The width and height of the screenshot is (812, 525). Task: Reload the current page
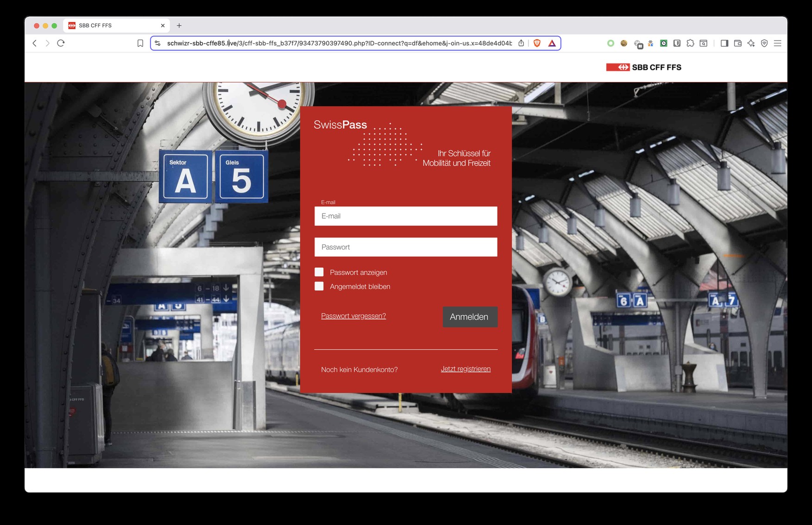coord(61,43)
